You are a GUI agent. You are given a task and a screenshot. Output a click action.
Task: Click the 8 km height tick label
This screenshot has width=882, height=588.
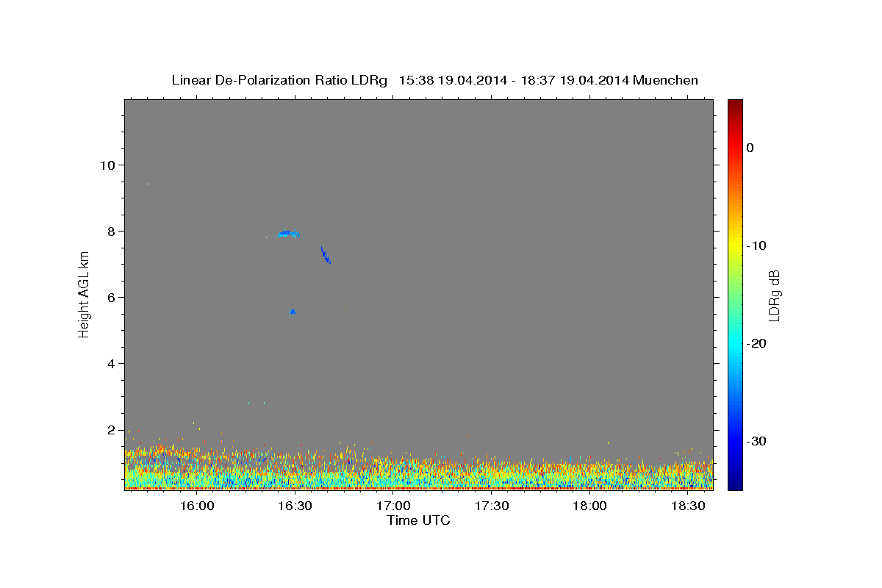pyautogui.click(x=111, y=231)
